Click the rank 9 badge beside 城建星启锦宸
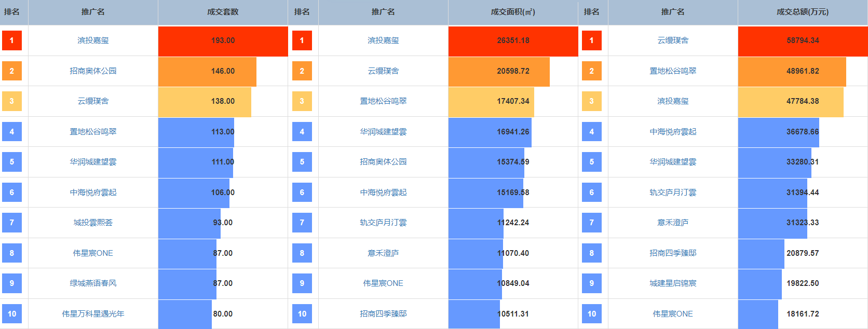 [591, 283]
